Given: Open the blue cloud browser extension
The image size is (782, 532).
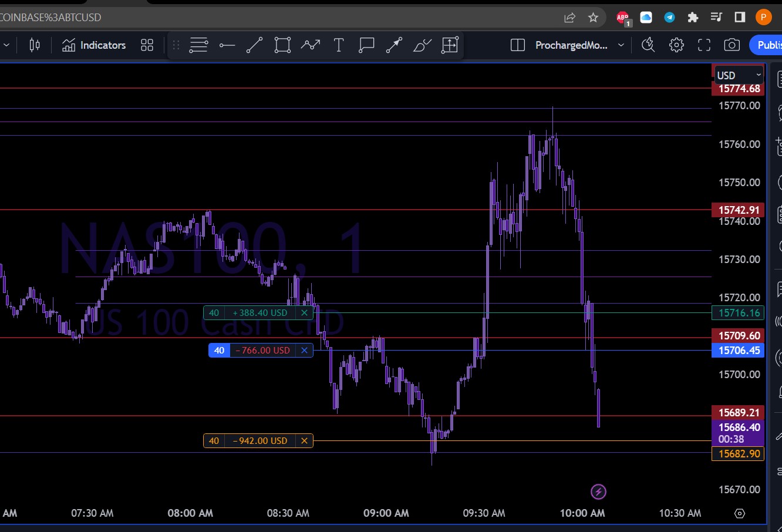Looking at the screenshot, I should click(x=646, y=18).
